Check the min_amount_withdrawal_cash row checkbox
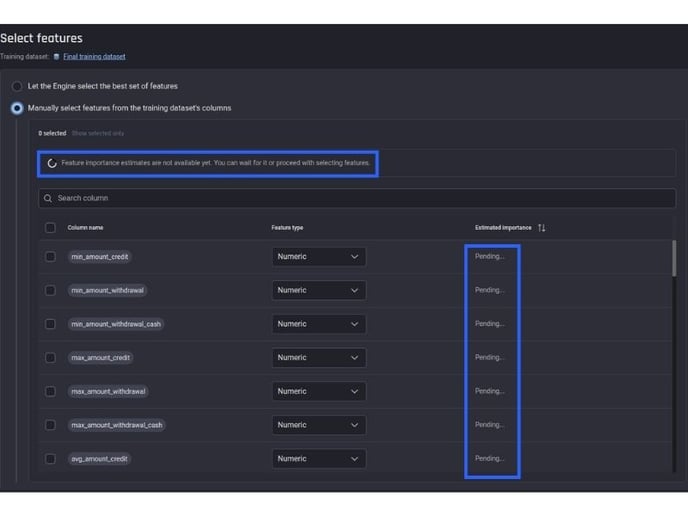The width and height of the screenshot is (688, 516). point(50,324)
